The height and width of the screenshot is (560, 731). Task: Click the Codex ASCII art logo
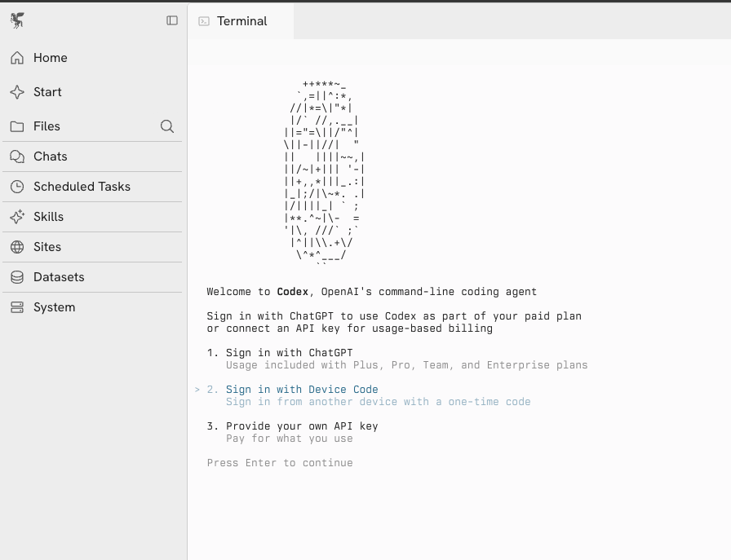324,173
